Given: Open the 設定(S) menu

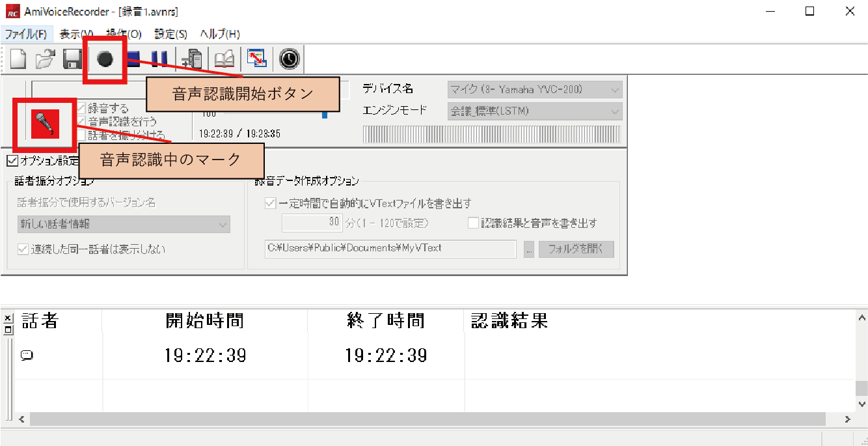Looking at the screenshot, I should point(171,34).
